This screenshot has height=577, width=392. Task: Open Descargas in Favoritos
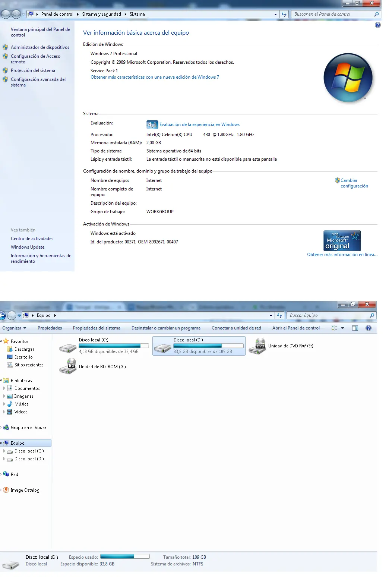click(24, 349)
